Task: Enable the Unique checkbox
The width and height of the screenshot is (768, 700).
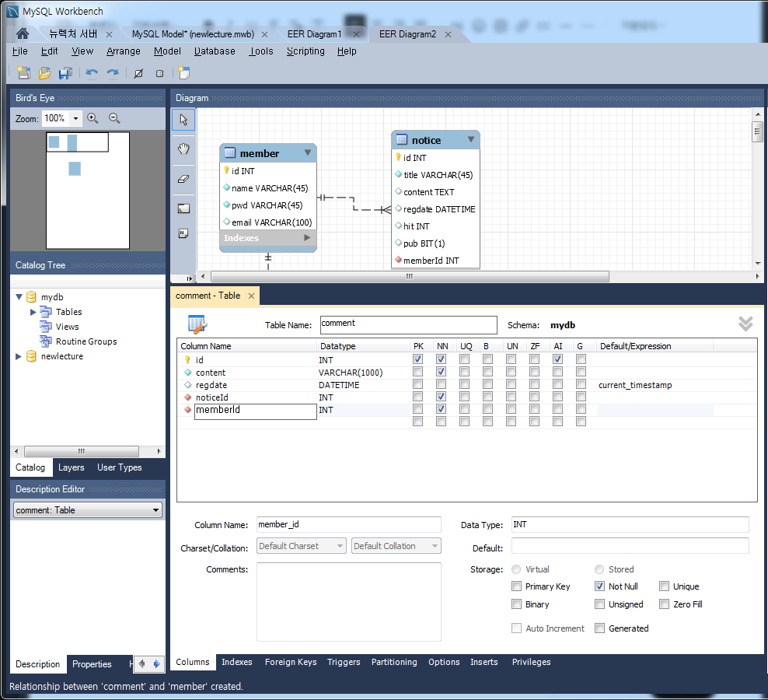Action: 664,586
